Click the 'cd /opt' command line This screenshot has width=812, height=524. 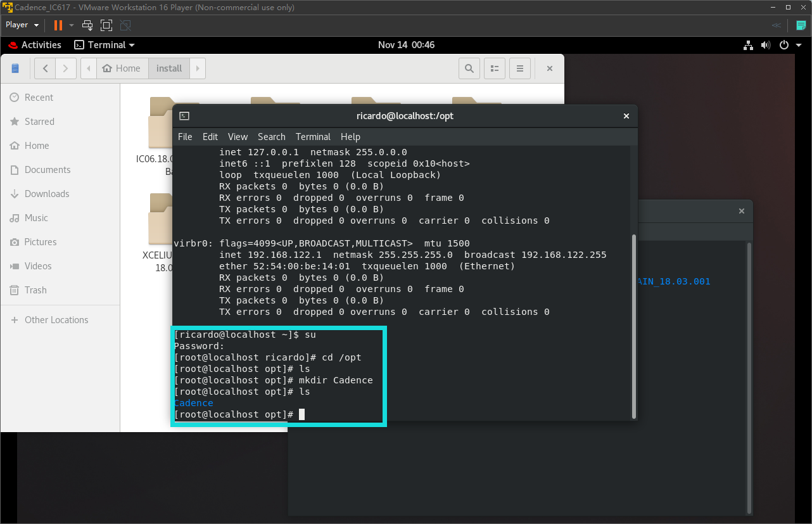[x=267, y=357]
